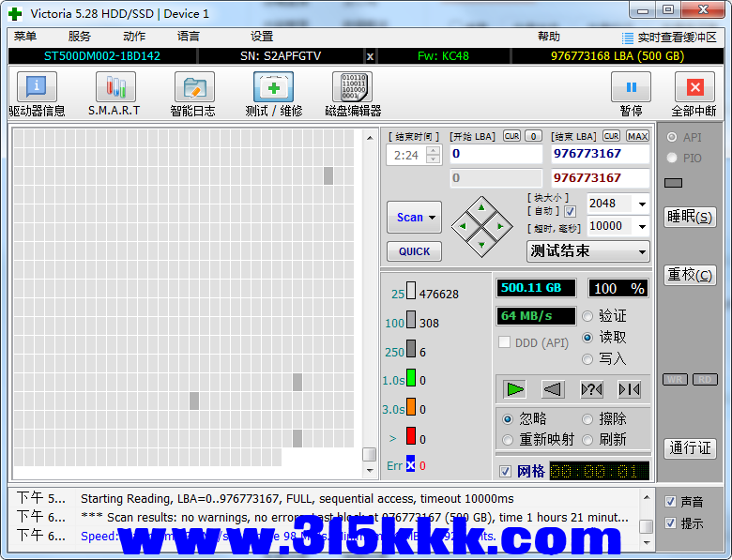The width and height of the screenshot is (732, 560).
Task: Open the 菜单 menu
Action: pyautogui.click(x=25, y=37)
